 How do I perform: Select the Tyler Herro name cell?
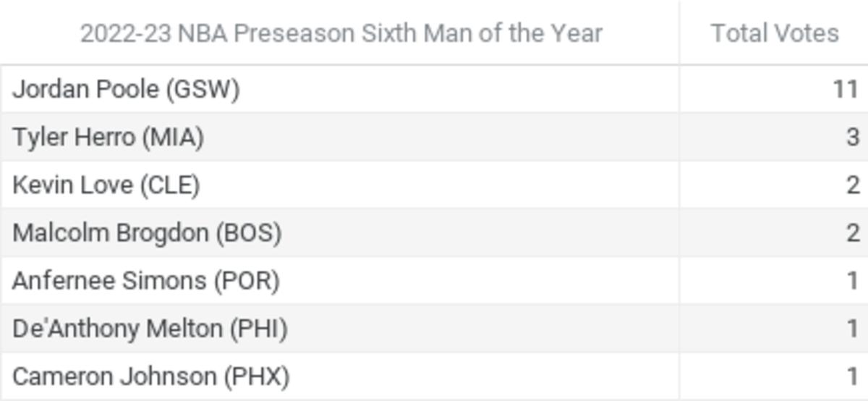(109, 137)
